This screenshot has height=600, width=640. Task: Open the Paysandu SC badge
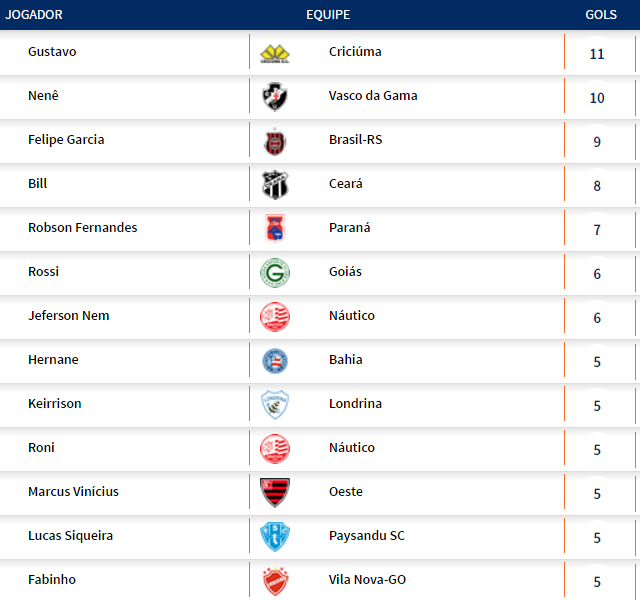pyautogui.click(x=274, y=537)
